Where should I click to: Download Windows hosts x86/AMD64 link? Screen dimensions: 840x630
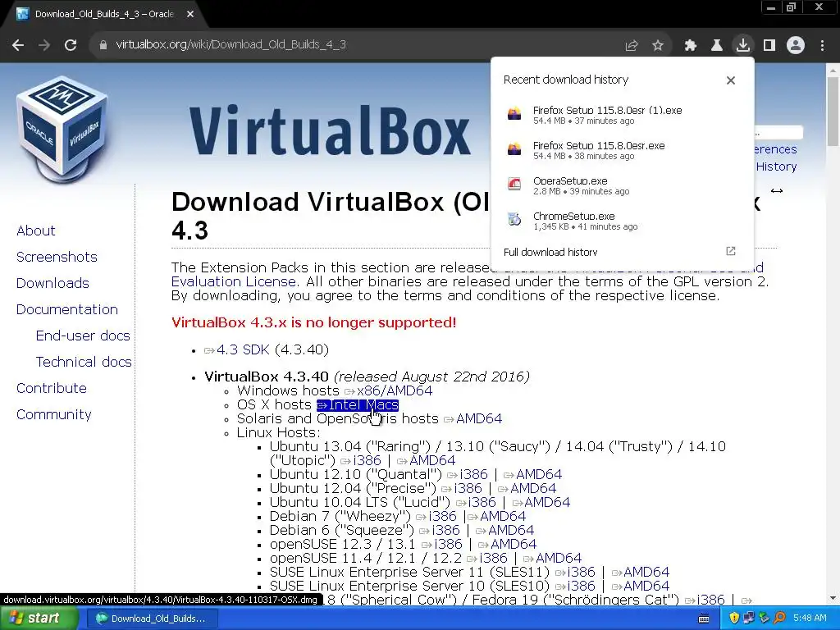point(388,391)
